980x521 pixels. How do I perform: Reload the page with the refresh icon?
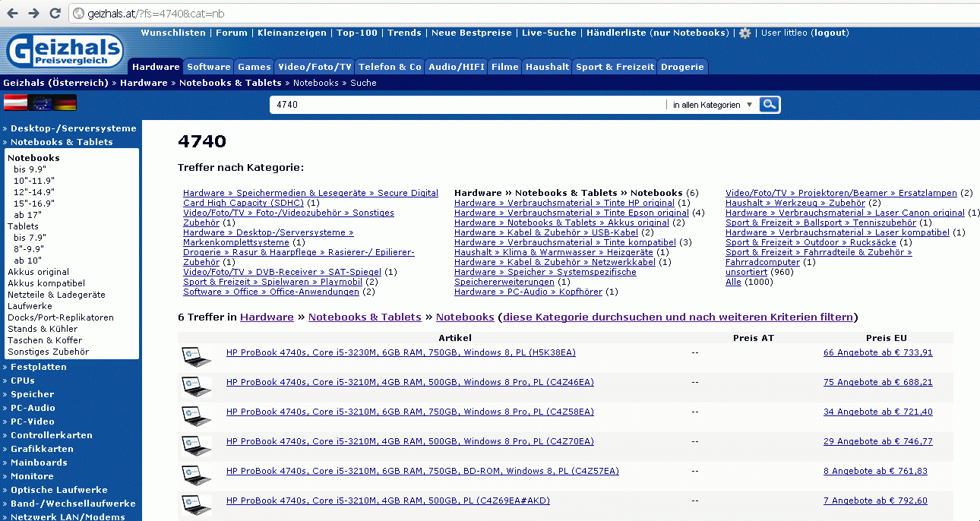click(x=55, y=14)
